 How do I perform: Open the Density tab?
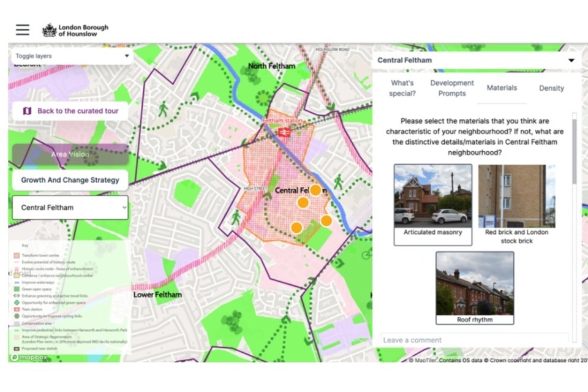(551, 88)
